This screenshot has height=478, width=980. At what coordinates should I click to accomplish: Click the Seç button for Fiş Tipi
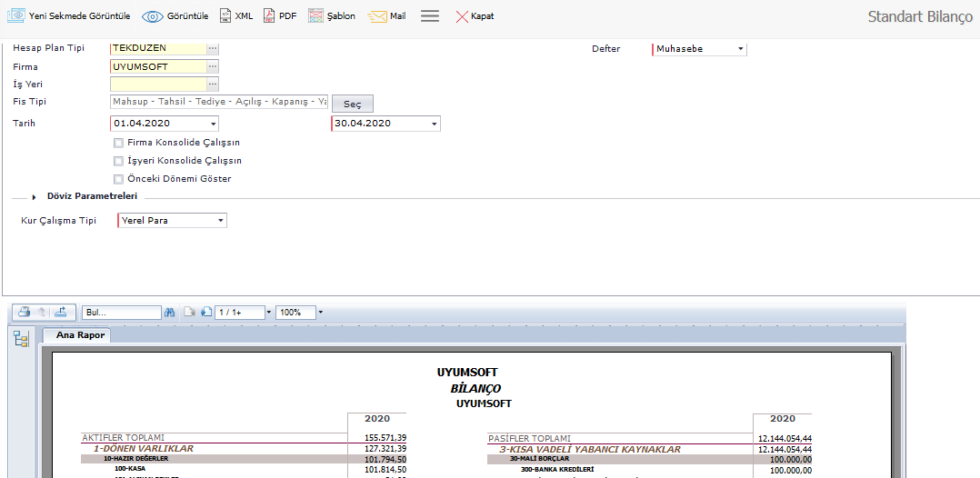coord(352,105)
